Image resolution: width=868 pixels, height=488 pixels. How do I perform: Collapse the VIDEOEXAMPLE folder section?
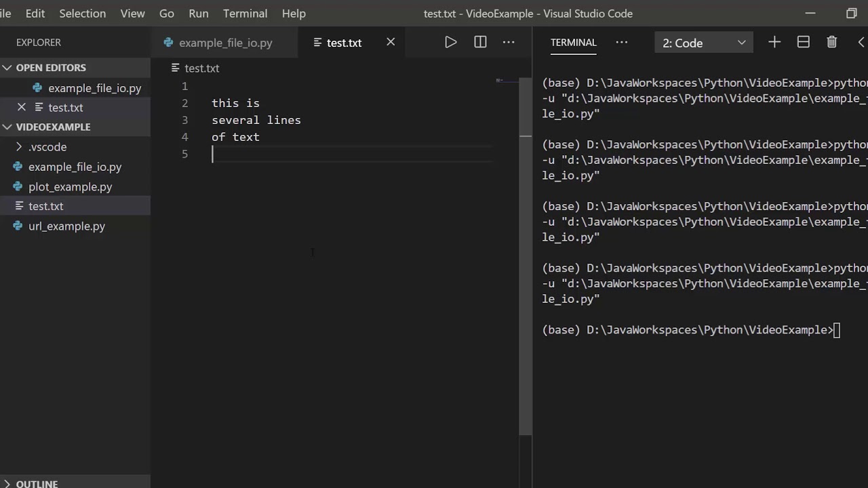(x=7, y=127)
